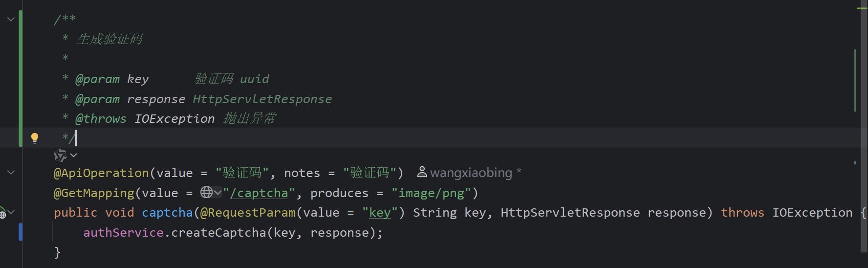This screenshot has width=868, height=268.
Task: Click the globe URL icon before "/captcha"
Action: point(206,192)
